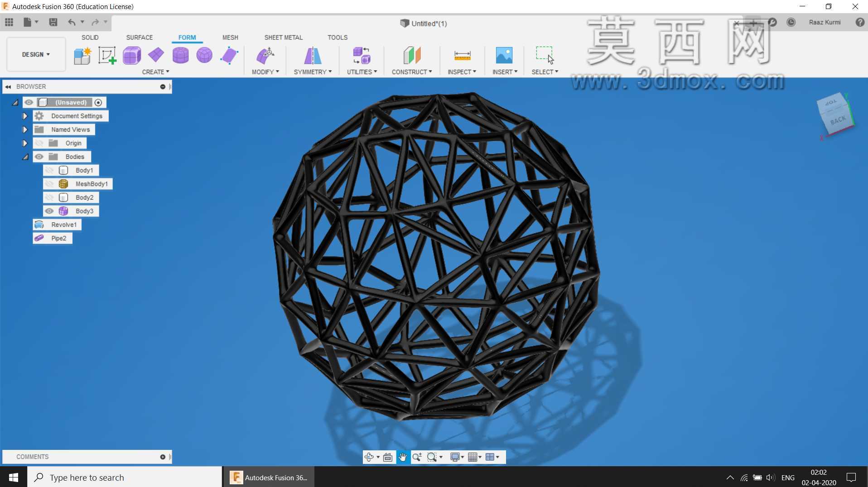
Task: Switch to the SURFACE tab
Action: 140,38
